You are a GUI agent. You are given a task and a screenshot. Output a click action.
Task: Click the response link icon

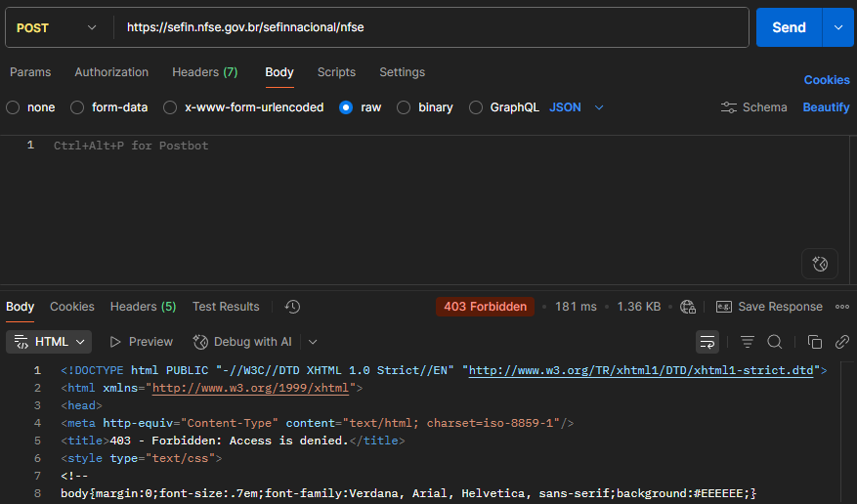pyautogui.click(x=841, y=342)
